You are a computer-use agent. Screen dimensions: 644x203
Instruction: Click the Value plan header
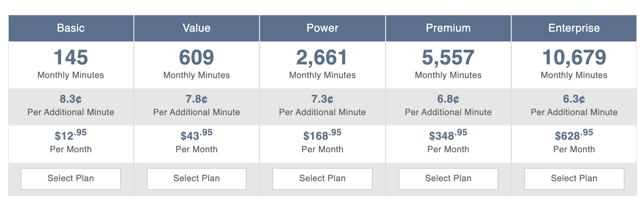tap(197, 28)
